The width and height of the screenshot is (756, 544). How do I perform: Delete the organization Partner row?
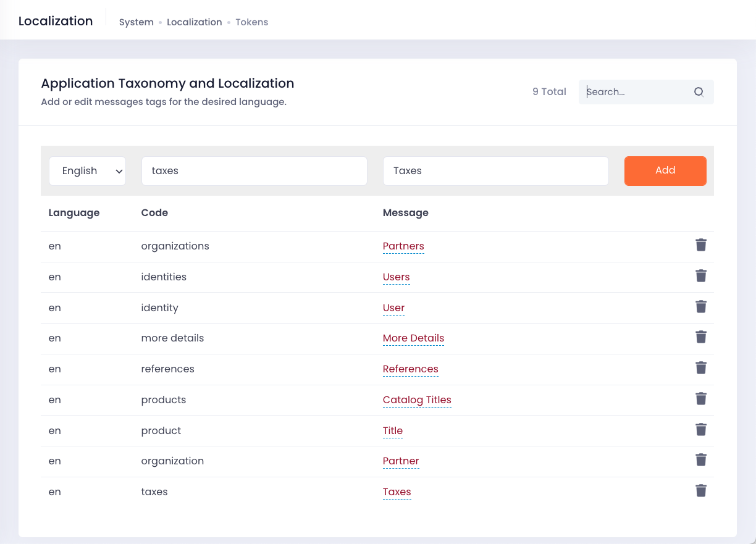(701, 460)
